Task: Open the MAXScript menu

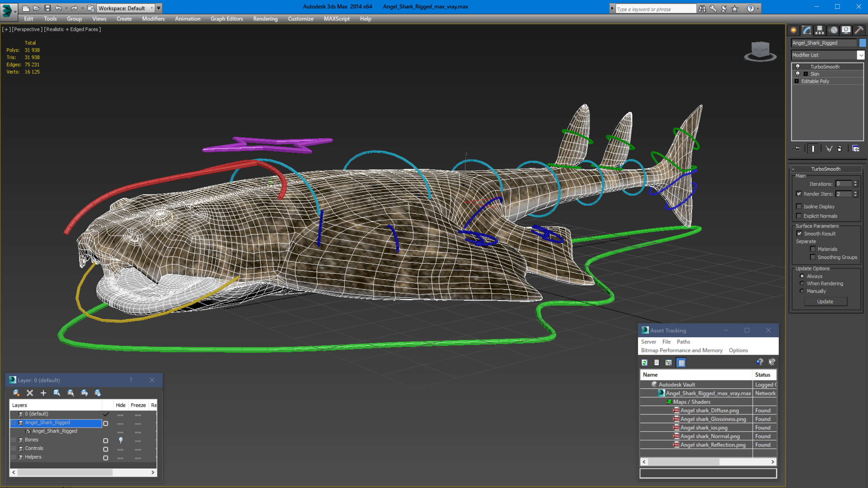Action: point(337,19)
